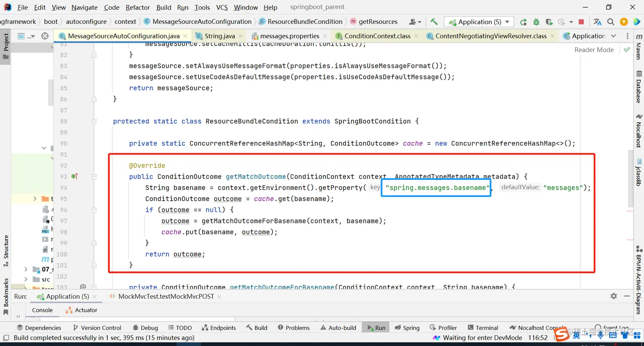Open the Structure tool window
This screenshot has height=346, width=644.
[6, 251]
